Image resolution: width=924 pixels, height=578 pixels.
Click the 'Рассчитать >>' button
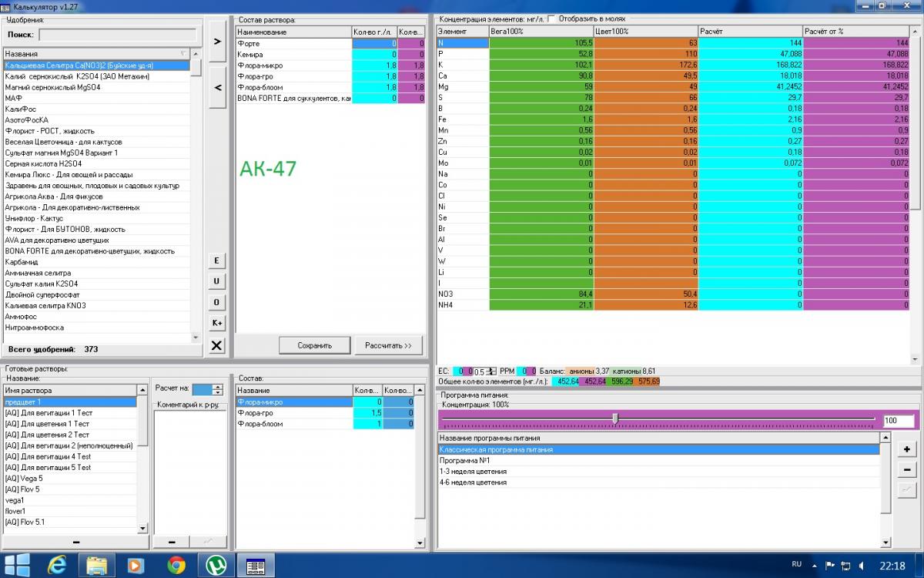(388, 345)
